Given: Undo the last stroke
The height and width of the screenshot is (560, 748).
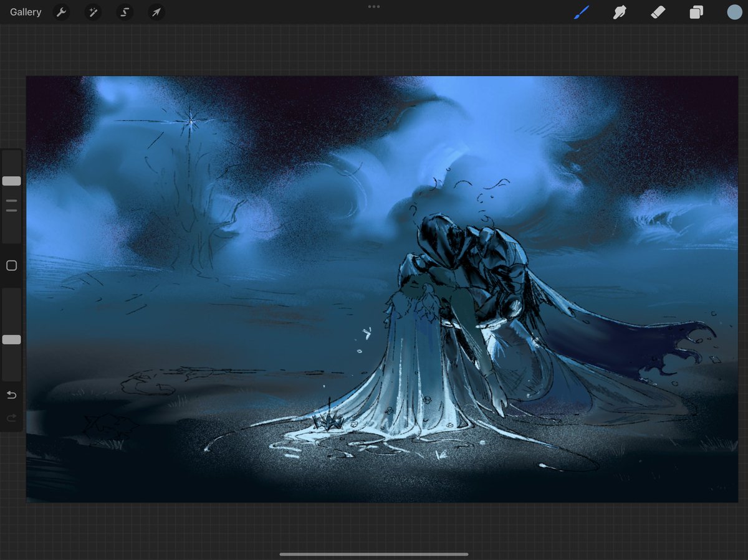Looking at the screenshot, I should (x=11, y=395).
